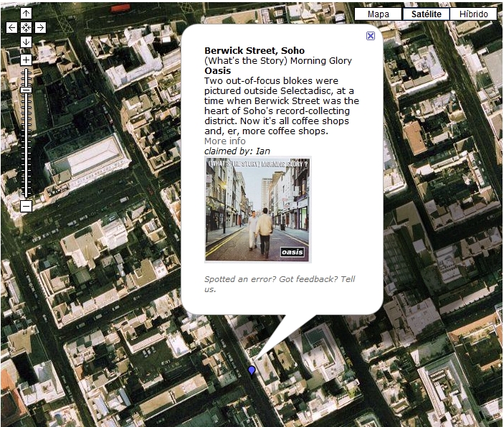Switch to the Satélite view

tap(427, 14)
